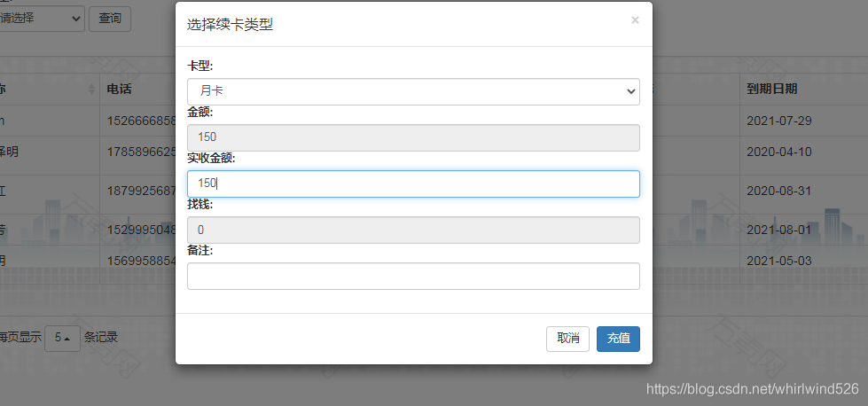Viewport: 868px width, 406px height.
Task: Close the 选择续卡类型 dialog with ×
Action: tap(635, 20)
